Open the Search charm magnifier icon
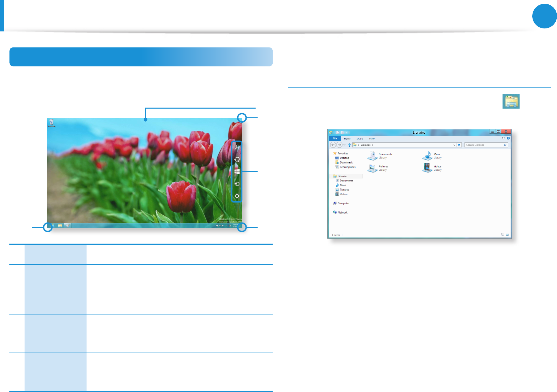557x392 pixels. (x=237, y=147)
